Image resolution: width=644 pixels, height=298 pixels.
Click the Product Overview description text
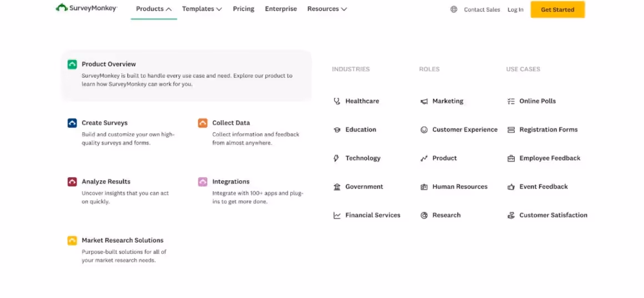[x=187, y=80]
